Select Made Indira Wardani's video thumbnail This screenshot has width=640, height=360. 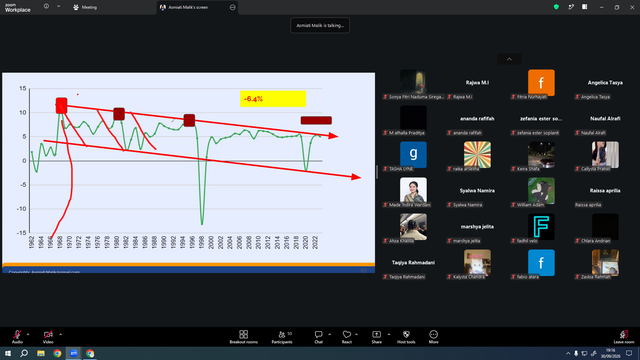coord(413,190)
